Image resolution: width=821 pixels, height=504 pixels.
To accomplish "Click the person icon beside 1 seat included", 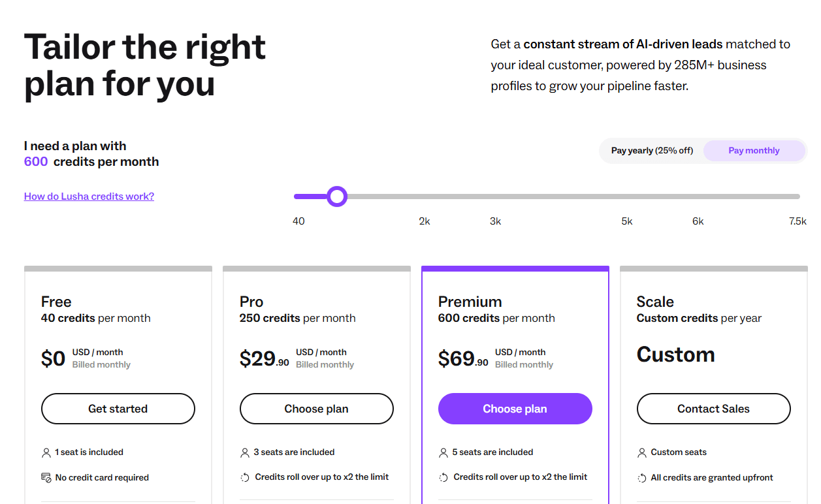I will (x=46, y=452).
